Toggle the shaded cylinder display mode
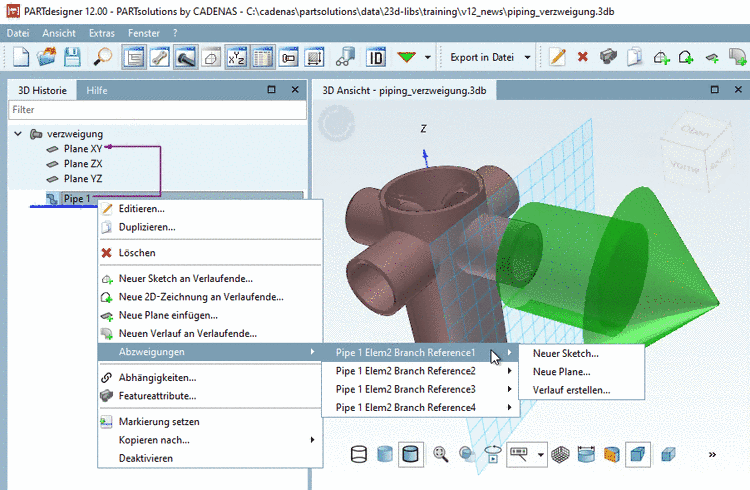750x490 pixels. (x=385, y=454)
